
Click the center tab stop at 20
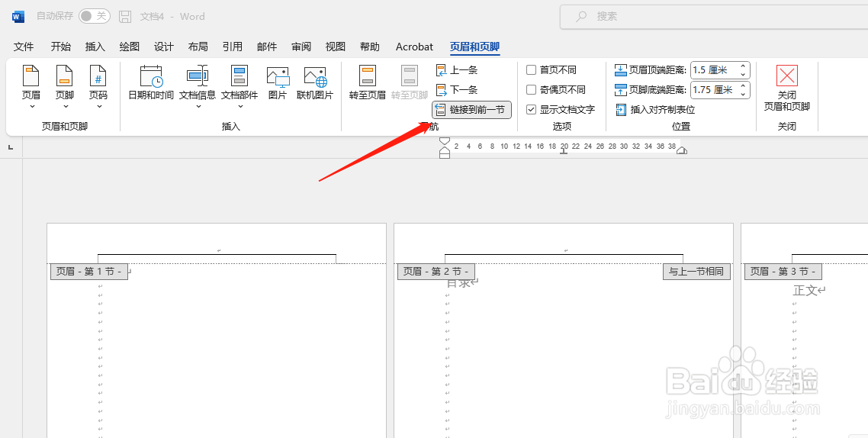pyautogui.click(x=564, y=151)
